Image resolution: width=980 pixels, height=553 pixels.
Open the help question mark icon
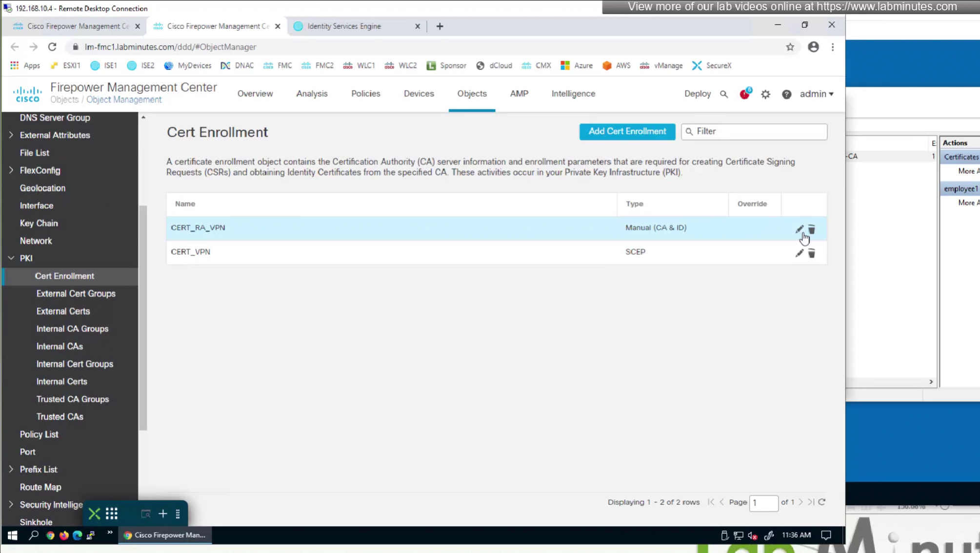tap(786, 94)
